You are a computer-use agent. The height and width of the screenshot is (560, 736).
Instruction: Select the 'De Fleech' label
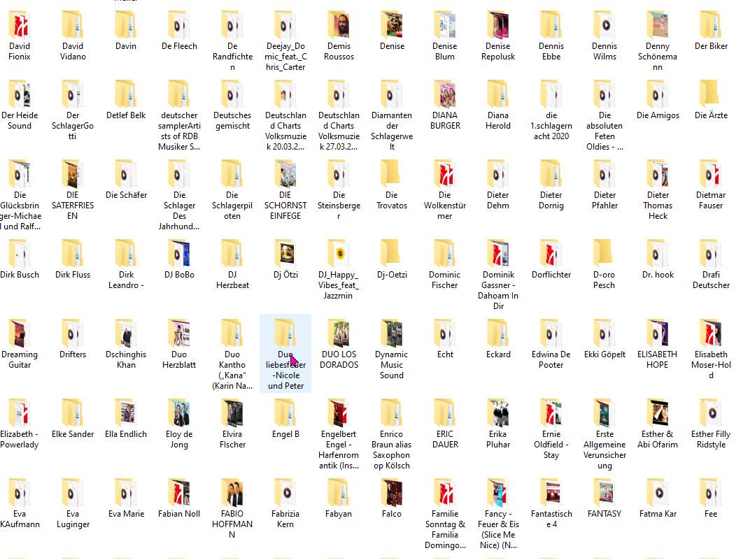click(x=179, y=46)
